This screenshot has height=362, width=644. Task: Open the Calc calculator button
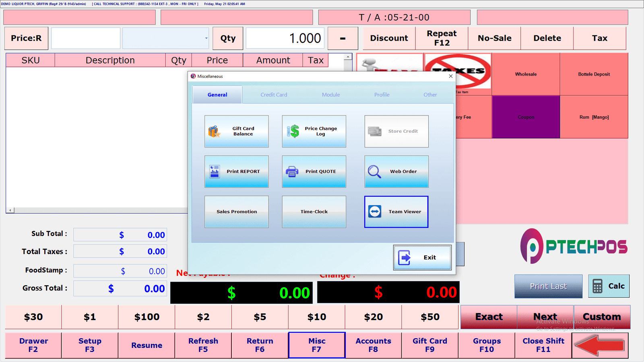(x=609, y=286)
